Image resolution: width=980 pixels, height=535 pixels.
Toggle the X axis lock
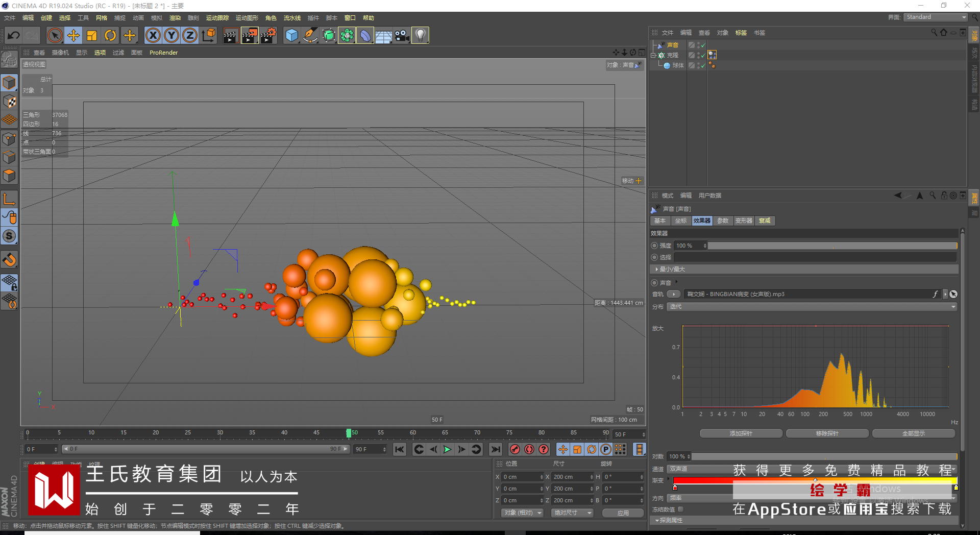(153, 36)
